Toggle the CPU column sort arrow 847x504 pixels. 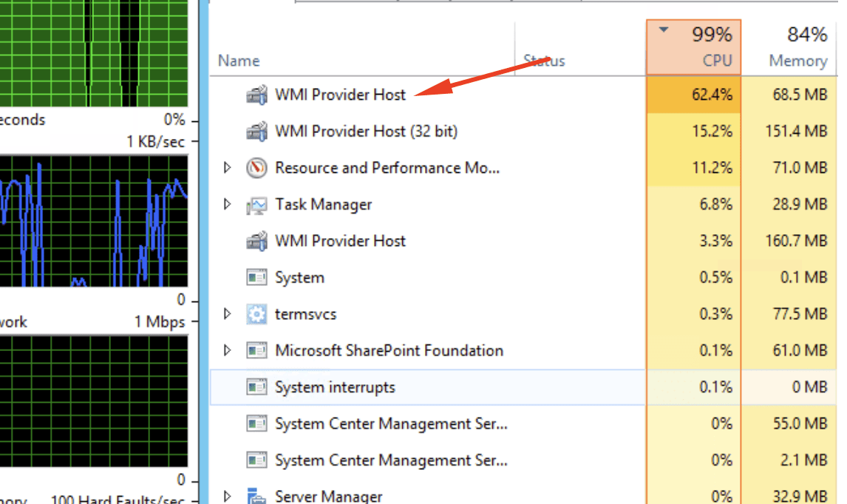664,30
